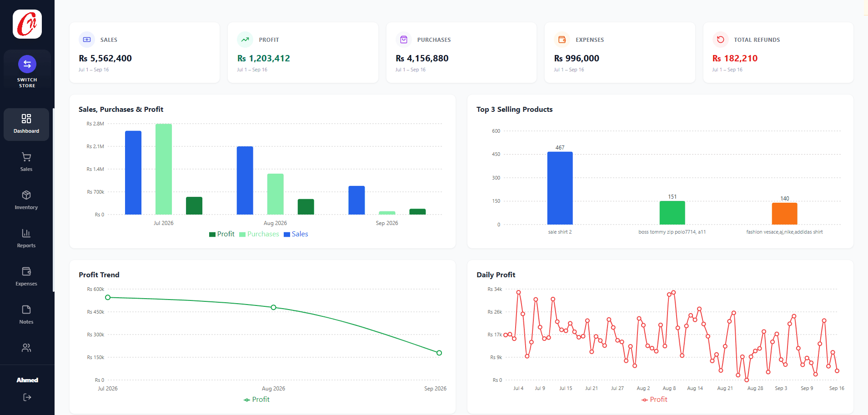Viewport: 868px width, 415px height.
Task: Click the Rs 5,562,400 sales value
Action: [105, 58]
